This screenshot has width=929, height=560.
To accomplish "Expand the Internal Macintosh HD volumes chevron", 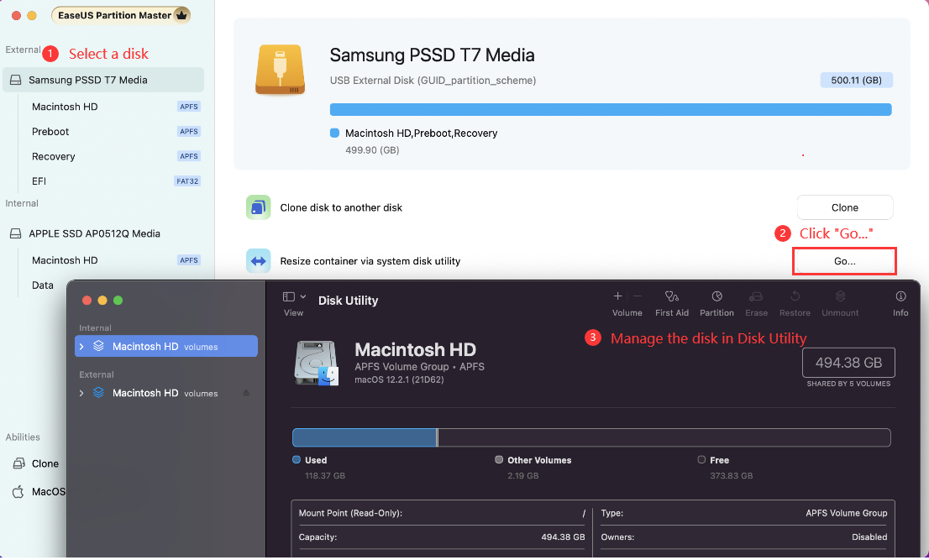I will 81,346.
